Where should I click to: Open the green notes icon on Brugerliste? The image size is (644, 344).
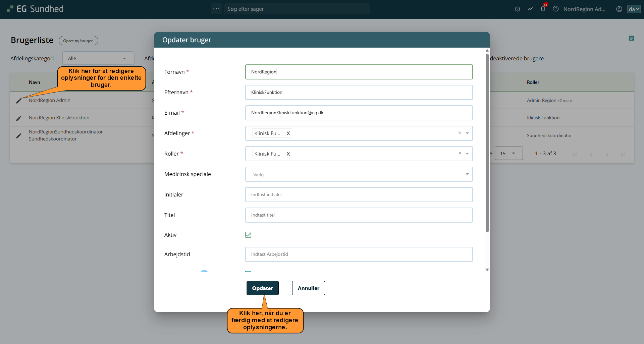coord(631,39)
